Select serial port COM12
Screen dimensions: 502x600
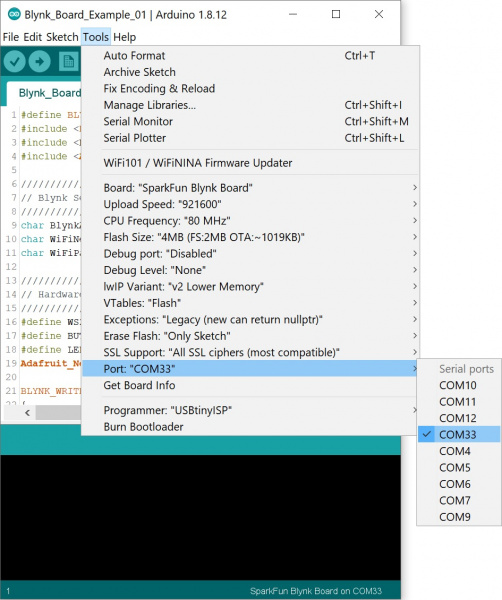click(459, 418)
